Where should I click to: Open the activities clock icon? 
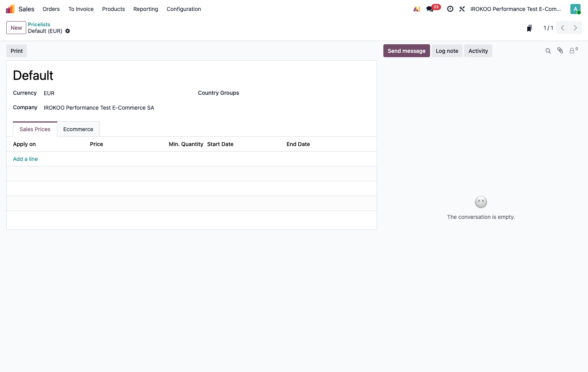pyautogui.click(x=450, y=9)
